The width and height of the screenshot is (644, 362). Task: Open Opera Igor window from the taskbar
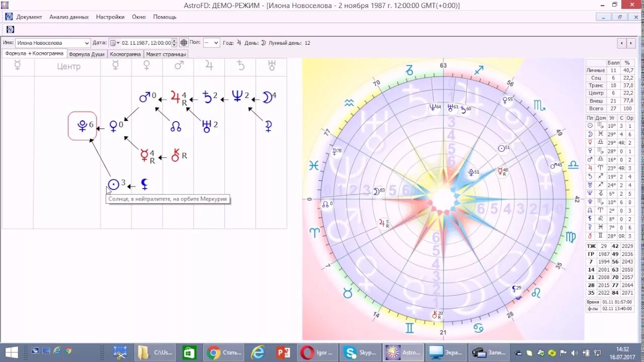click(317, 352)
